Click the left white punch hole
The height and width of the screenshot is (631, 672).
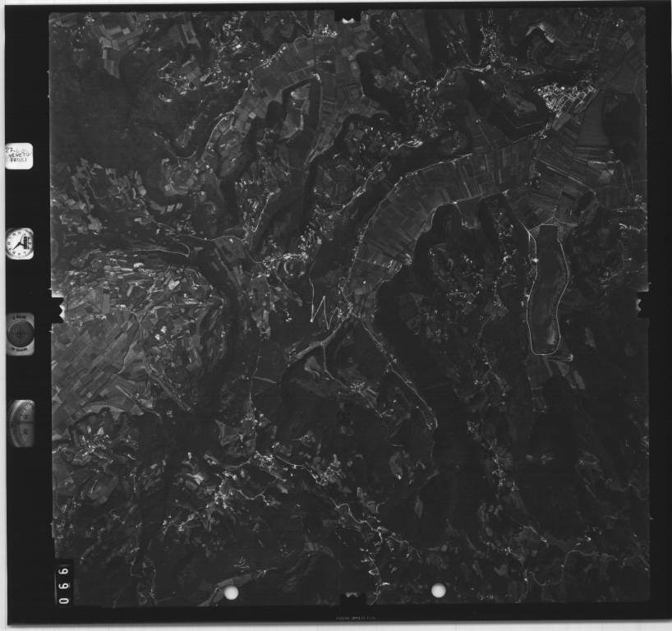pyautogui.click(x=232, y=592)
